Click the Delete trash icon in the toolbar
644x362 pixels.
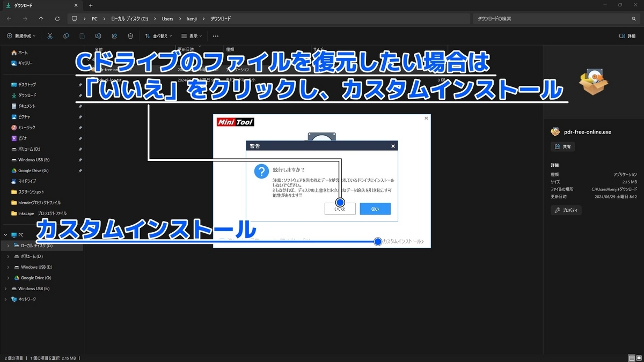tap(130, 36)
